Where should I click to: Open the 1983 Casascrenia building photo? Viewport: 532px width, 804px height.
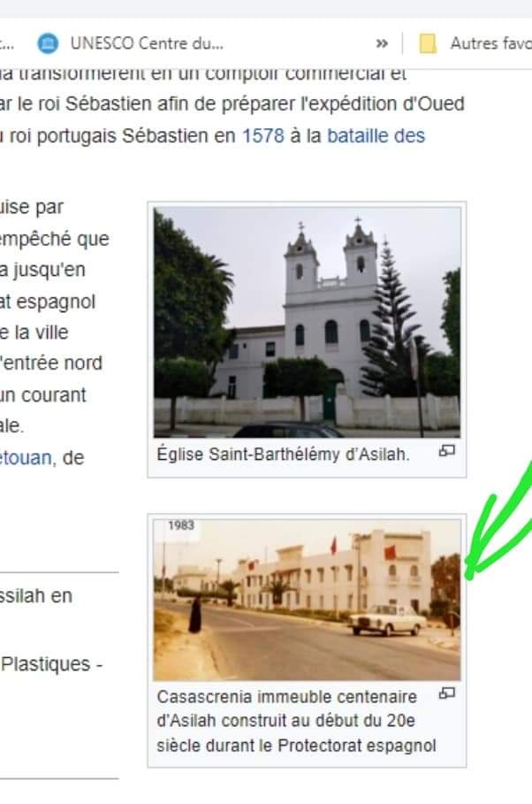(307, 600)
